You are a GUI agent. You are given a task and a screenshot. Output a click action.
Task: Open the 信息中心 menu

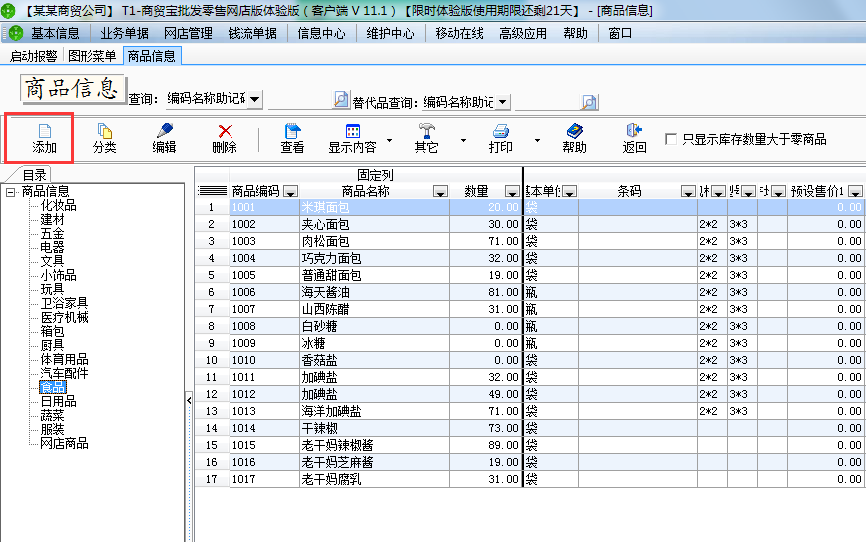tap(321, 34)
